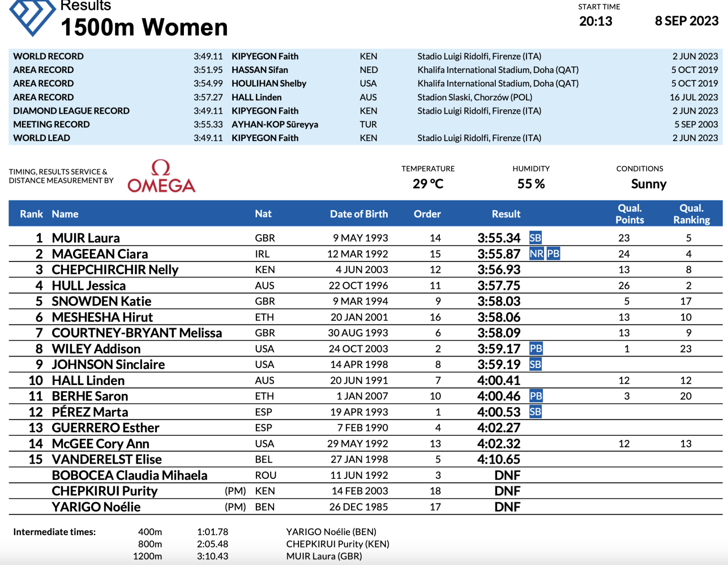The height and width of the screenshot is (565, 728).
Task: Click the Meeting Record row label
Action: 51,125
